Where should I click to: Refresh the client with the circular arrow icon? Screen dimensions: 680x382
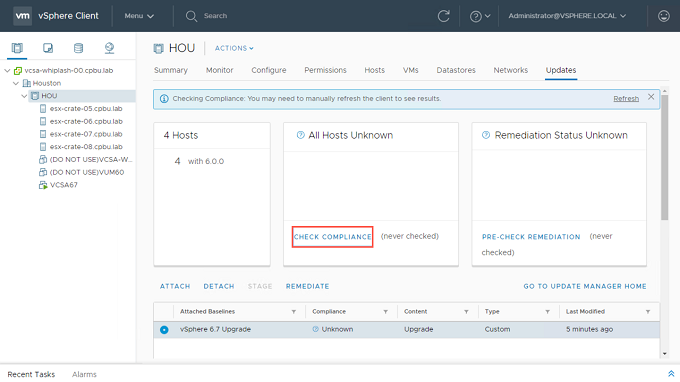443,16
